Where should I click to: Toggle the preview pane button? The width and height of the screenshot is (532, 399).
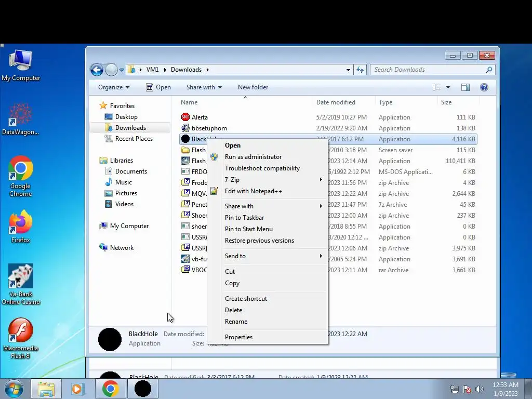coord(465,87)
